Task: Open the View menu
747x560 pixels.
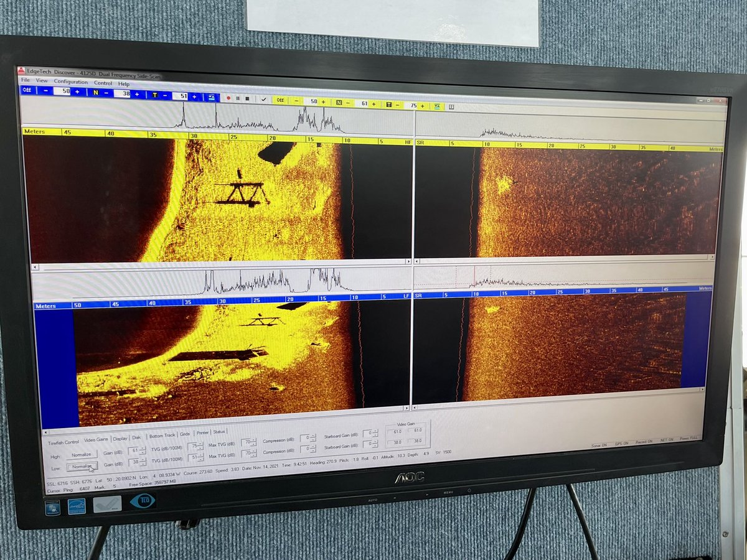Action: click(x=41, y=81)
